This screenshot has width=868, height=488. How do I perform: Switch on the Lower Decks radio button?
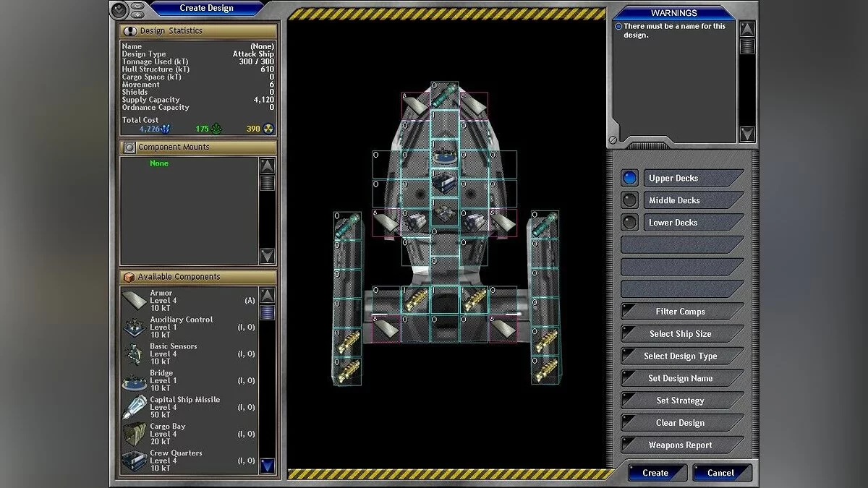630,223
